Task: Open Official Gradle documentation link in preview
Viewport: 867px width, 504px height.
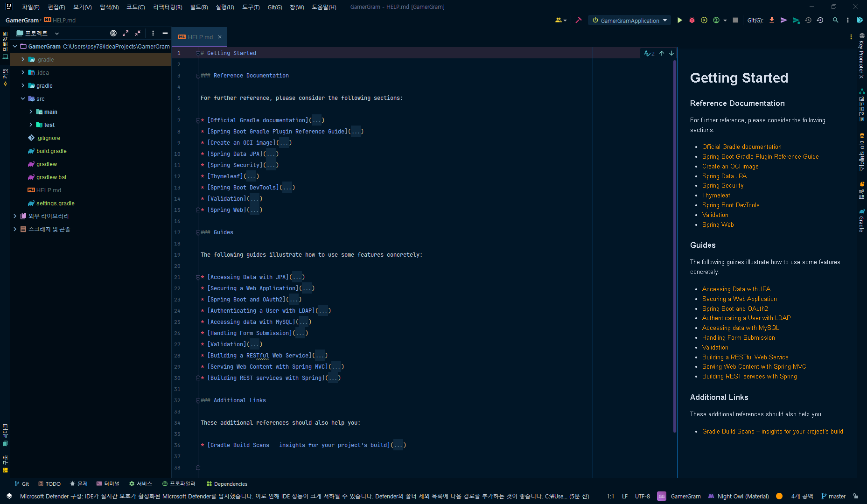Action: [x=741, y=147]
